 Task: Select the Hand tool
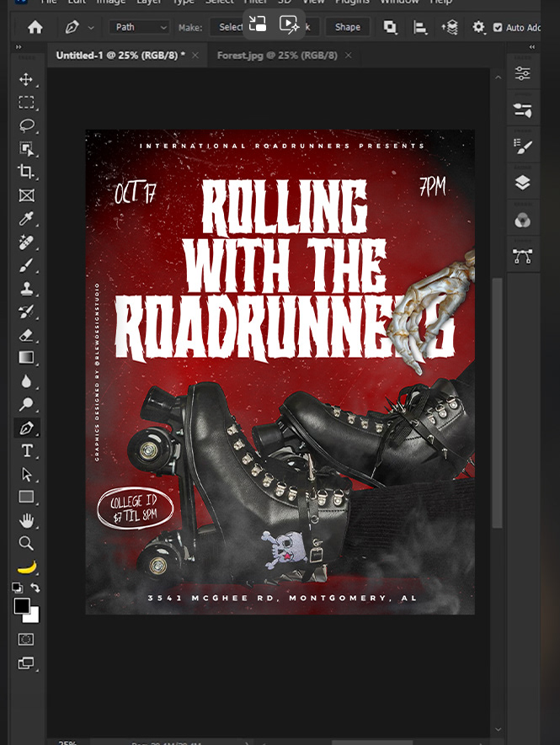coord(26,520)
